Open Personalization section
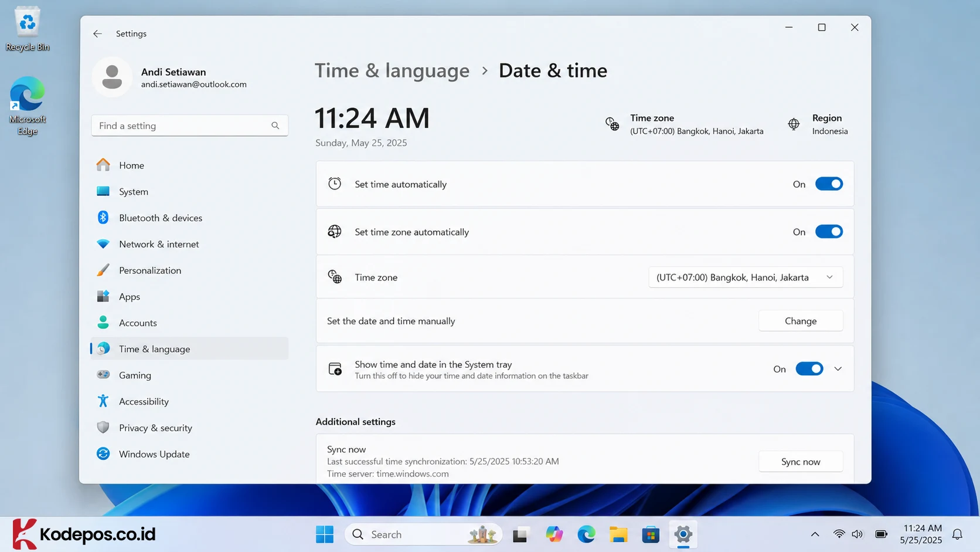The width and height of the screenshot is (980, 552). point(189,270)
